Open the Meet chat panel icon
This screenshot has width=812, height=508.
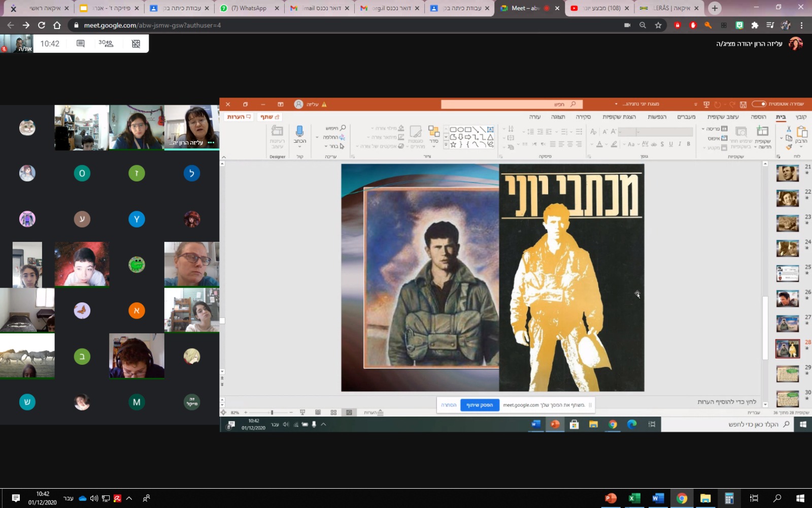coord(80,44)
